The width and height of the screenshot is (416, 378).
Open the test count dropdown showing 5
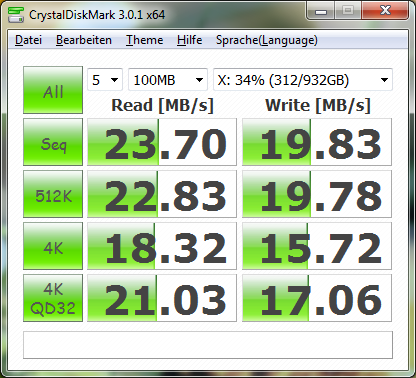(x=105, y=80)
